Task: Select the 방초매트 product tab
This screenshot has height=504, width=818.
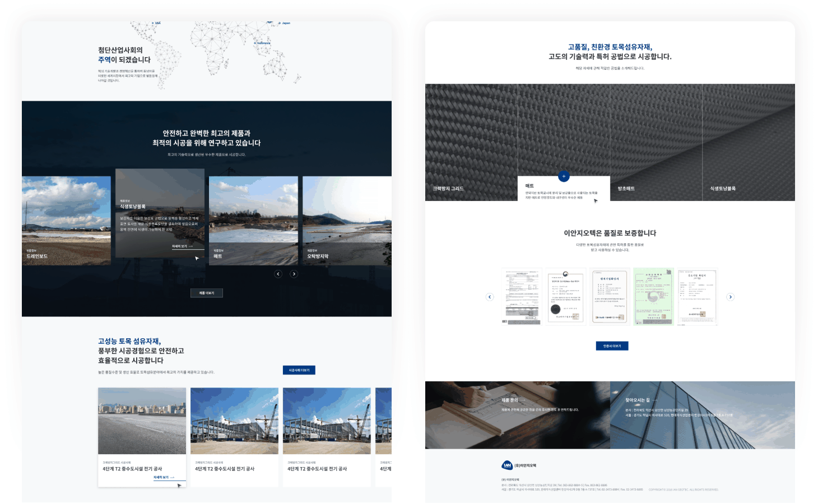Action: point(626,189)
